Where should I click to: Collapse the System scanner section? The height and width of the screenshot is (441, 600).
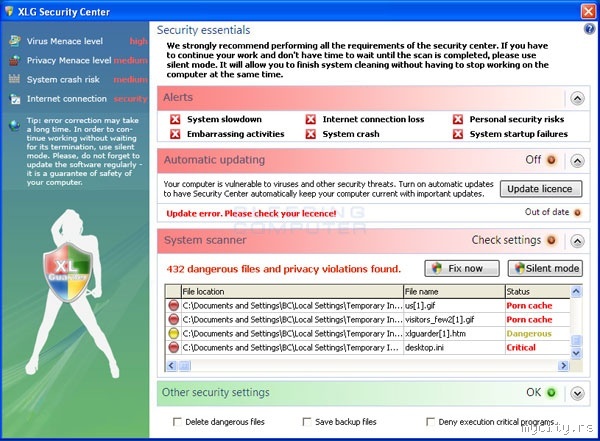point(577,241)
